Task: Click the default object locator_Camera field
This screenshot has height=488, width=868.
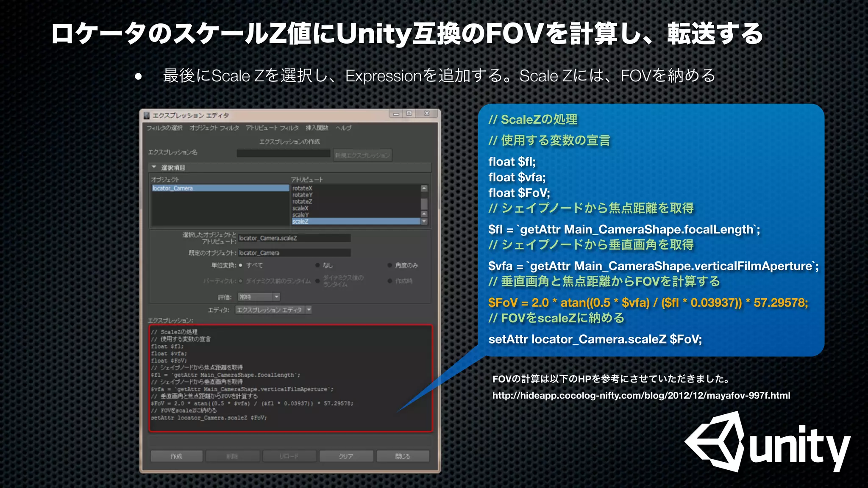Action: [x=294, y=253]
